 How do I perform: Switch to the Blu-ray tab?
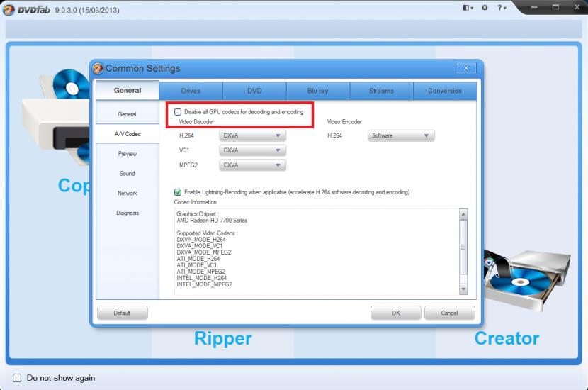click(318, 91)
